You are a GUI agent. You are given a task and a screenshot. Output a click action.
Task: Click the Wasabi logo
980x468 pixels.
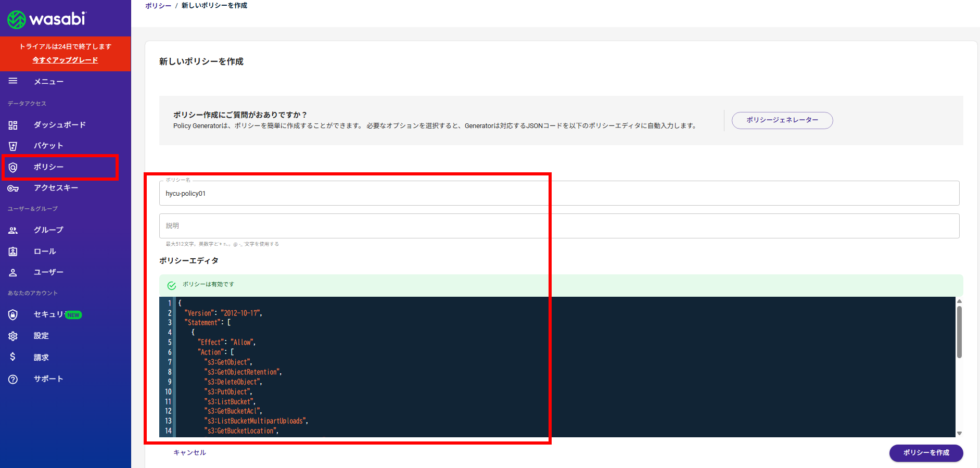tap(46, 19)
